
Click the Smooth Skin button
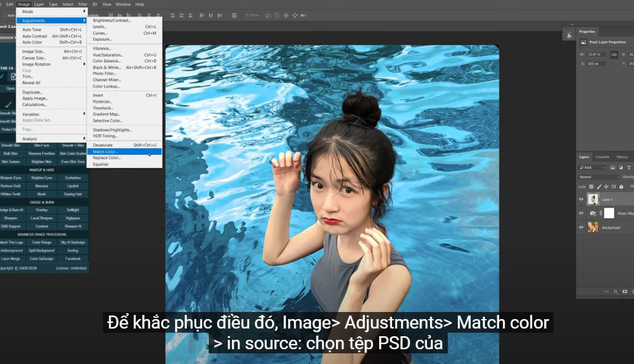coord(10,145)
